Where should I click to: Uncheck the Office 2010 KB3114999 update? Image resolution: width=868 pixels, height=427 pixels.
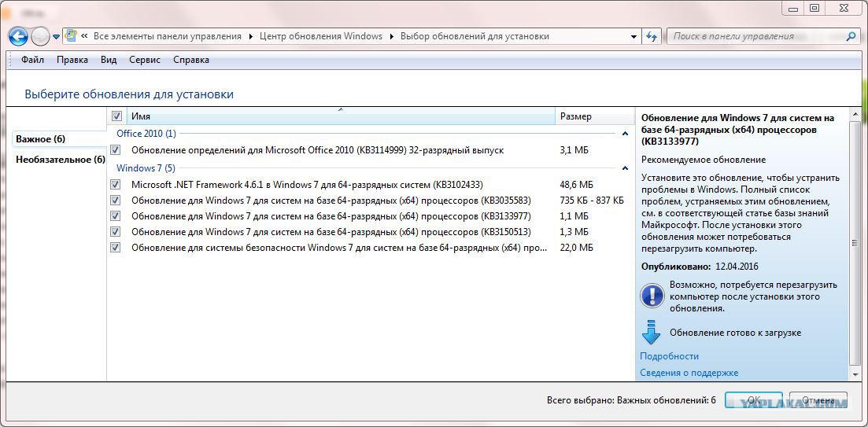coord(116,150)
